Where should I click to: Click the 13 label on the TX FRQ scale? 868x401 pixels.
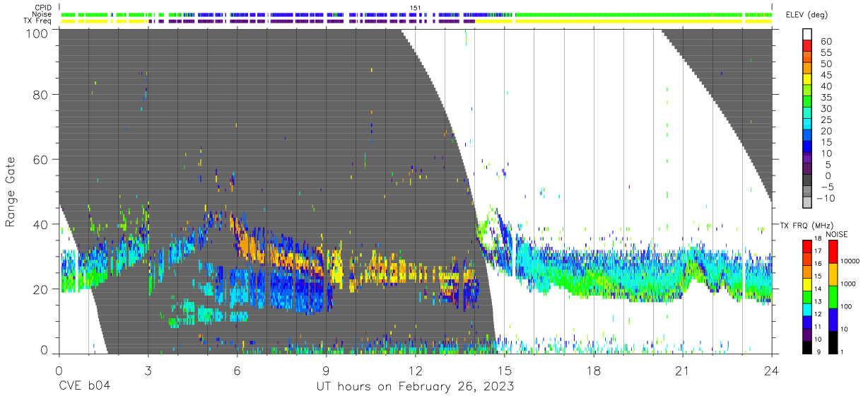(818, 301)
